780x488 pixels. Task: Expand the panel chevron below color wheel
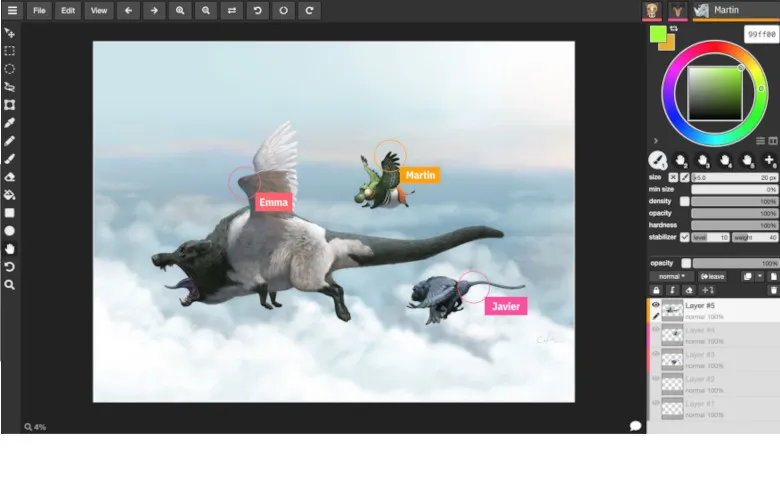[x=656, y=141]
